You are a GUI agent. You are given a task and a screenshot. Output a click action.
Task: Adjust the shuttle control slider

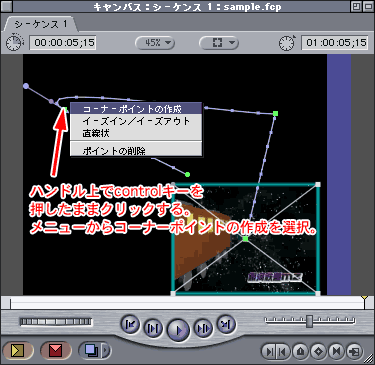310,321
